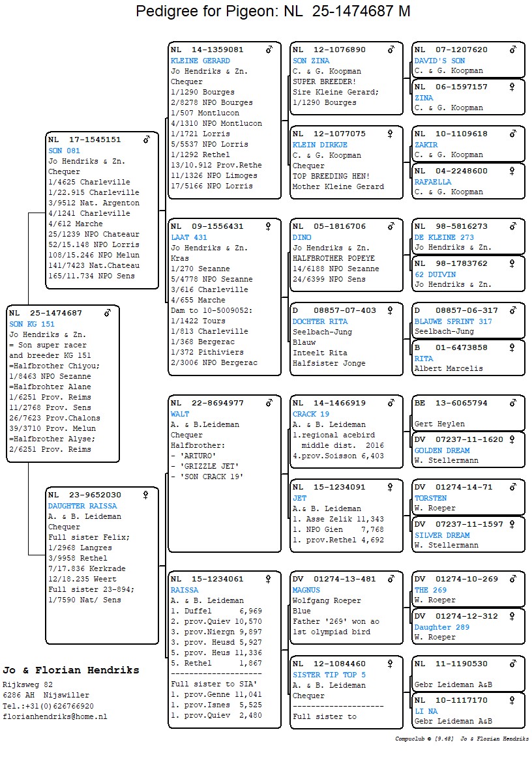Screen dimensions: 532x764
Task: Click the SISTER TIP TOP 5 name
Action: pos(329,675)
